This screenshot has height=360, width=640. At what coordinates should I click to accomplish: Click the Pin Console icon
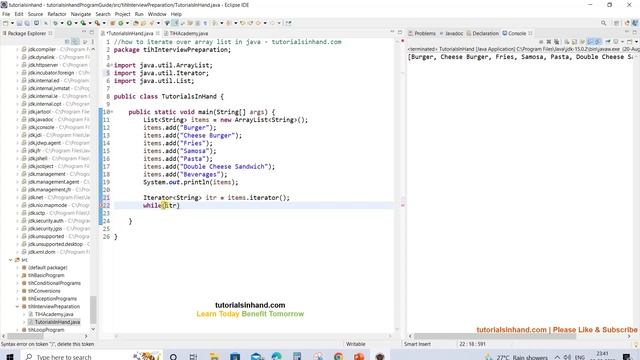click(608, 42)
